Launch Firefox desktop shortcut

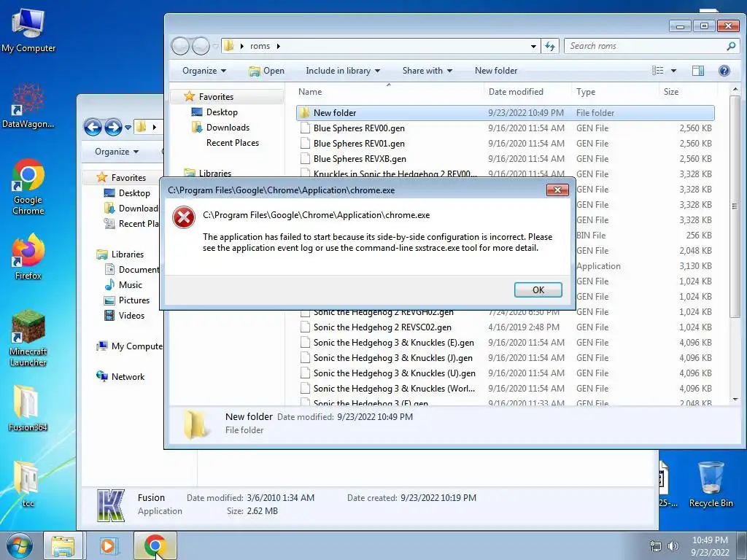pyautogui.click(x=28, y=257)
